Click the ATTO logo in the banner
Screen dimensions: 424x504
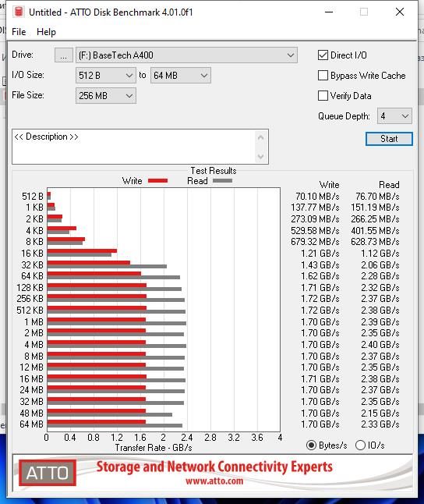coord(48,473)
